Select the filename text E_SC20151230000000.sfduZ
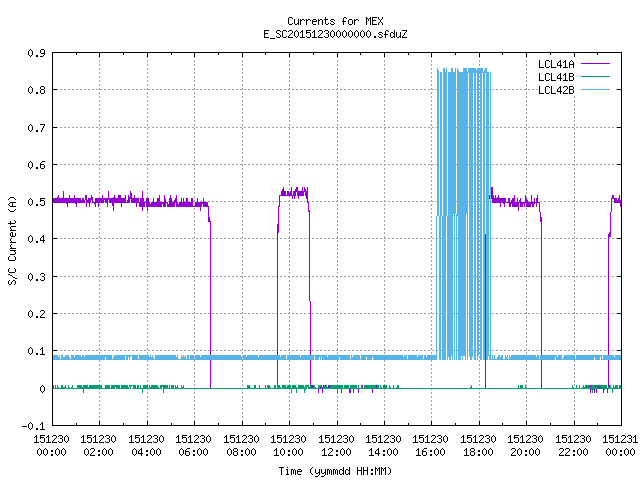Screen dimensions: 640x480 click(x=335, y=34)
